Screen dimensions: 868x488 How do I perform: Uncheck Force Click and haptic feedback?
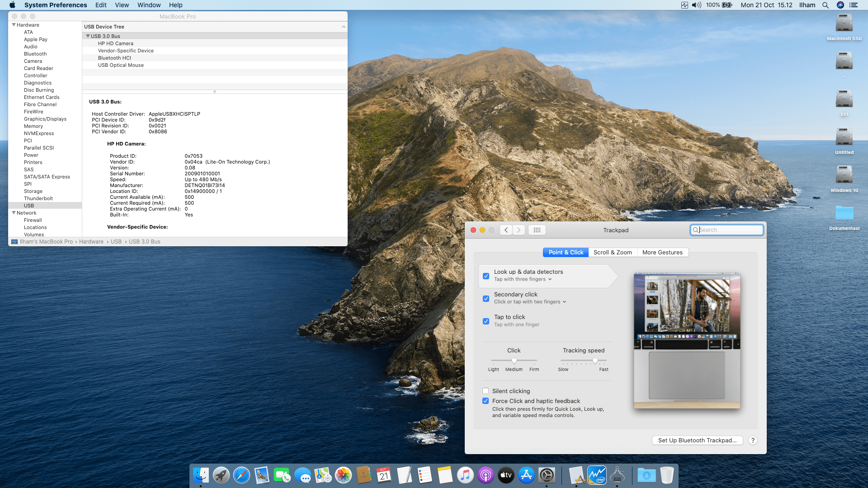coord(486,401)
